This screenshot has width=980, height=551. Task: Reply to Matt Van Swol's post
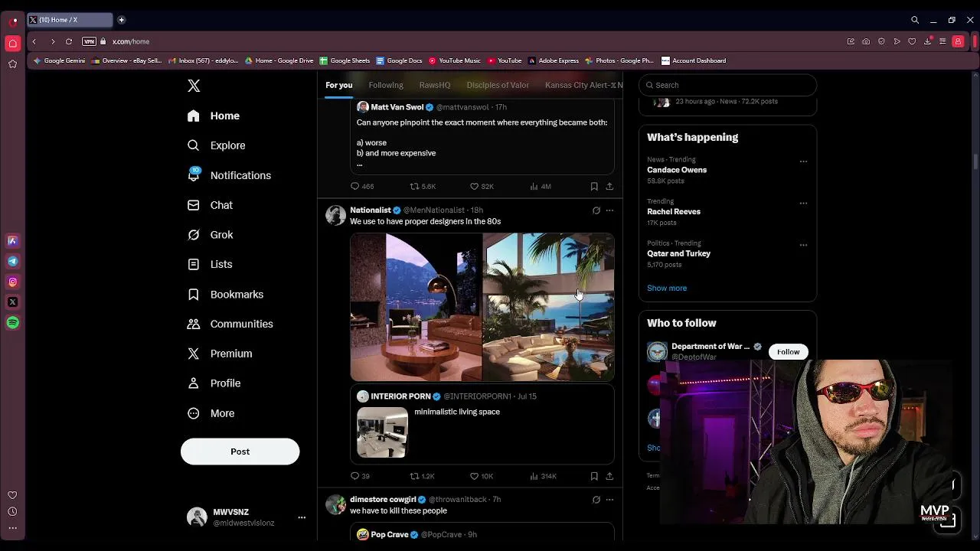tap(362, 186)
